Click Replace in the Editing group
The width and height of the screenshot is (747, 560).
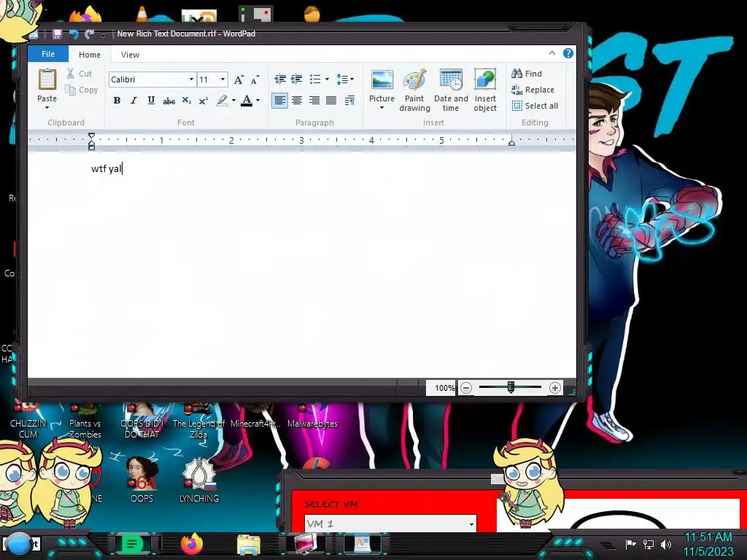533,90
